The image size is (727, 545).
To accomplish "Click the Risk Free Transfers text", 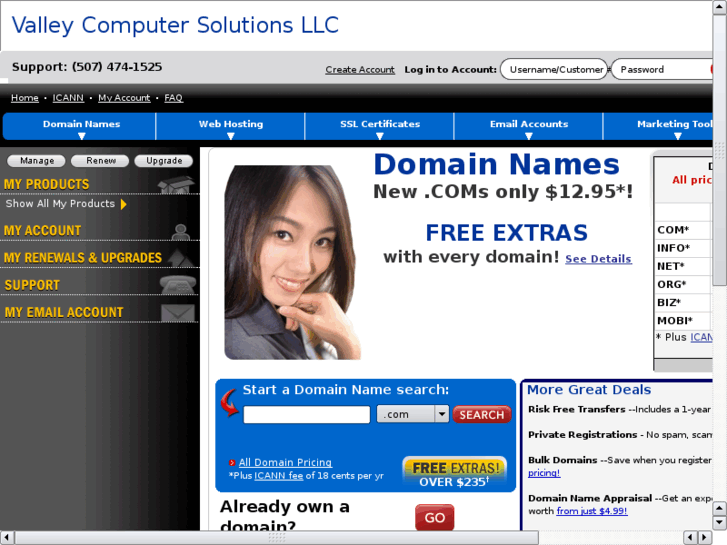I will click(577, 409).
